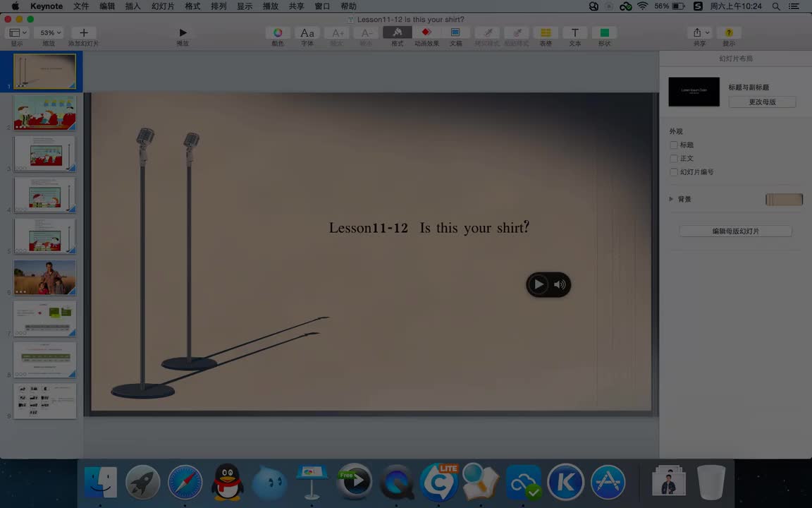Click the Wi-Fi status icon
This screenshot has width=812, height=508.
pyautogui.click(x=643, y=6)
